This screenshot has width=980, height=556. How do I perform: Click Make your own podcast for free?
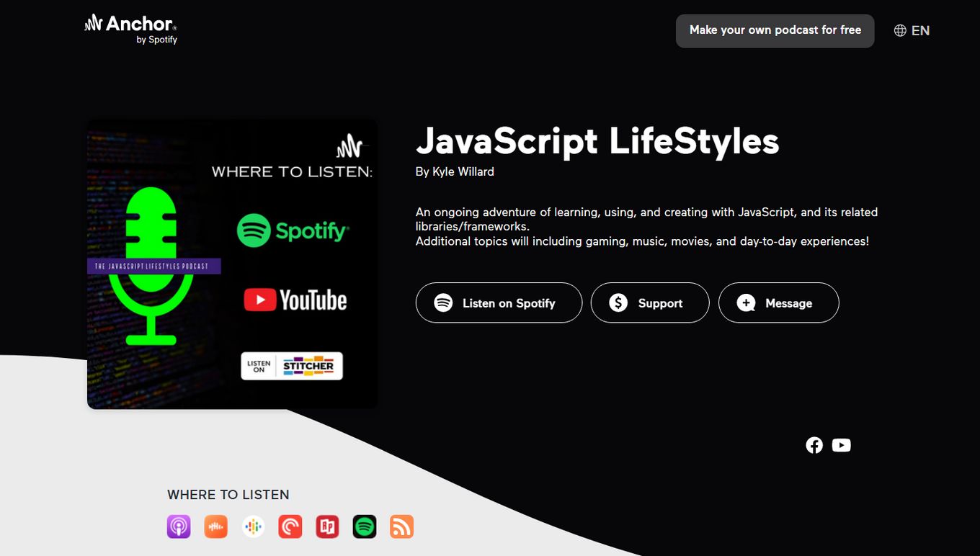point(775,30)
